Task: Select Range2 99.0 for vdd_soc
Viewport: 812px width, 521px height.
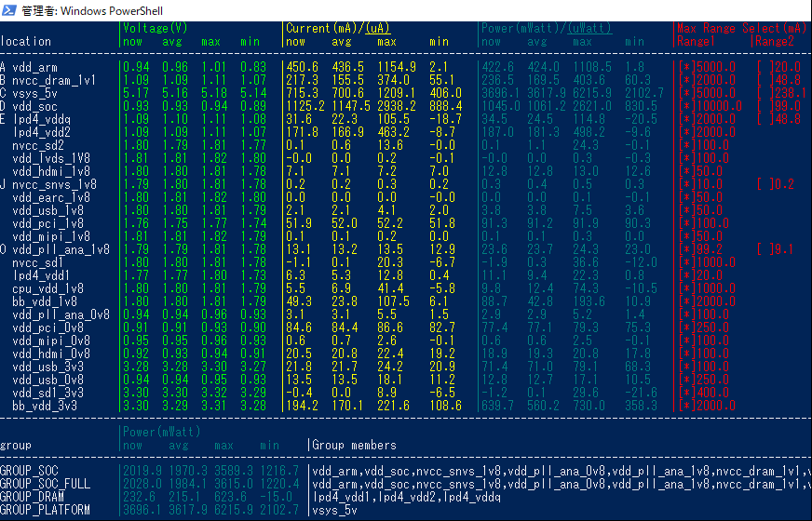Action: pyautogui.click(x=764, y=106)
